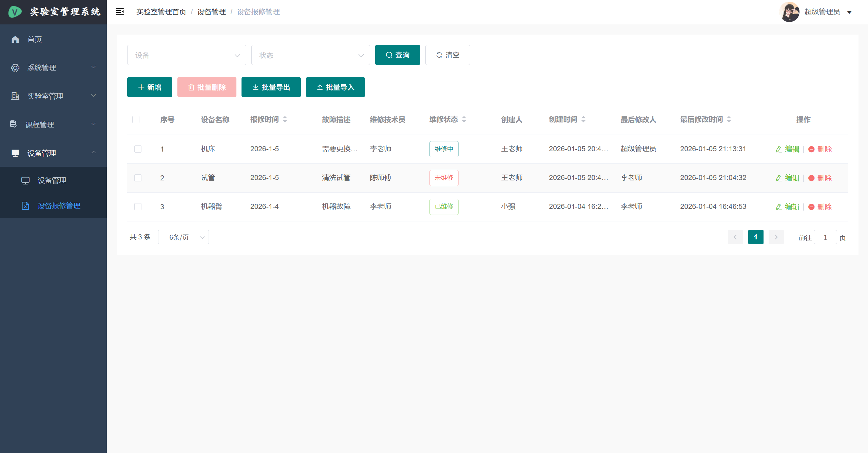Image resolution: width=868 pixels, height=453 pixels.
Task: Toggle the select-all header checkbox
Action: (136, 120)
